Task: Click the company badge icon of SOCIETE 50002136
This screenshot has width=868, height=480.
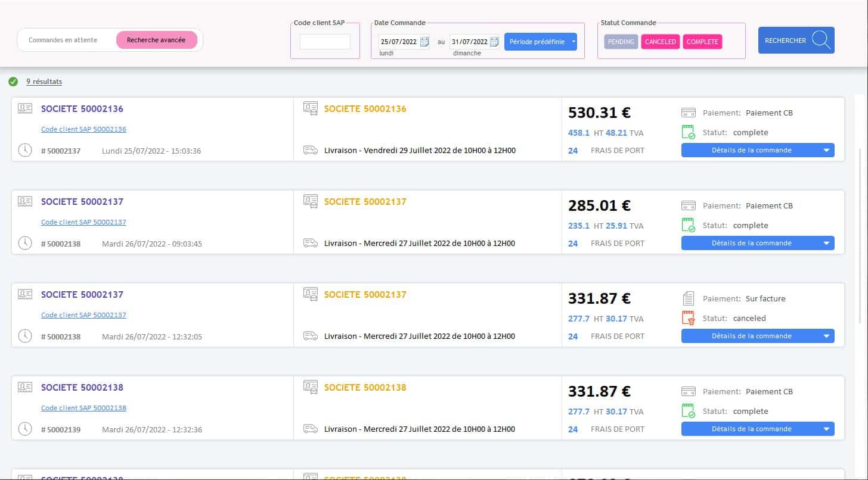Action: click(24, 108)
